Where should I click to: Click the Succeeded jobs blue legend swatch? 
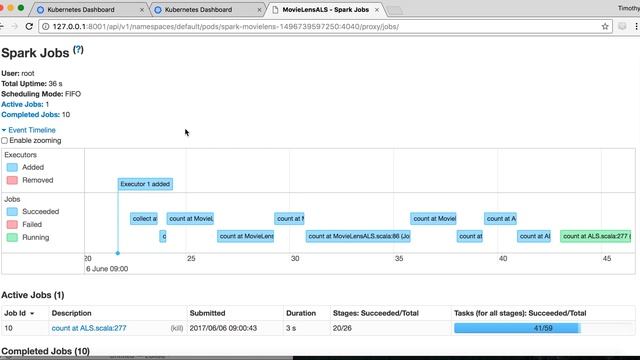12,211
